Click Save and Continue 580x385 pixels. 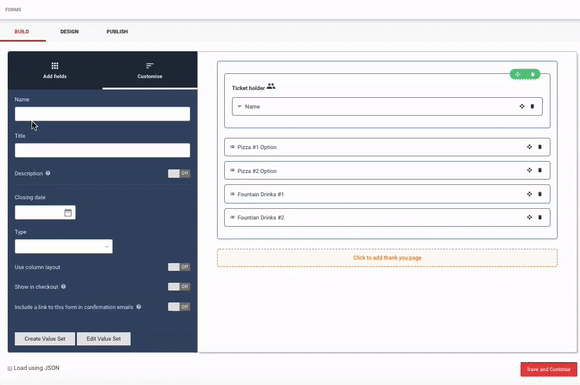tap(549, 369)
